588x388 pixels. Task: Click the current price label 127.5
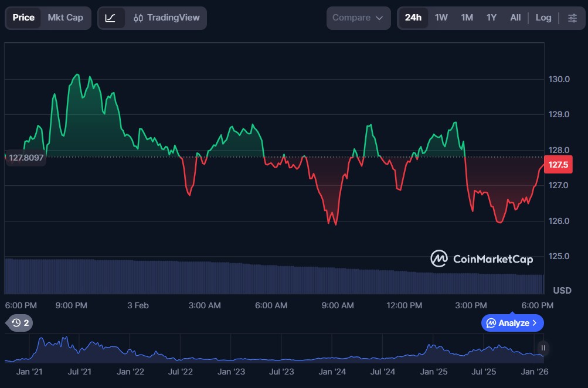(x=557, y=165)
